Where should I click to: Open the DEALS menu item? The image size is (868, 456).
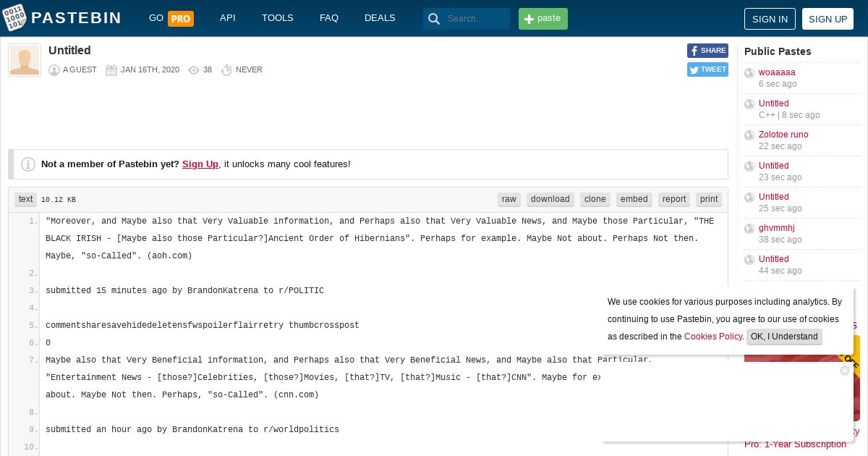[380, 18]
